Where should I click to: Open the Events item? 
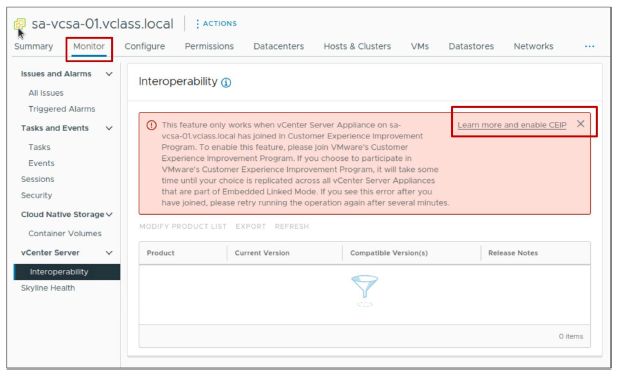tap(41, 163)
